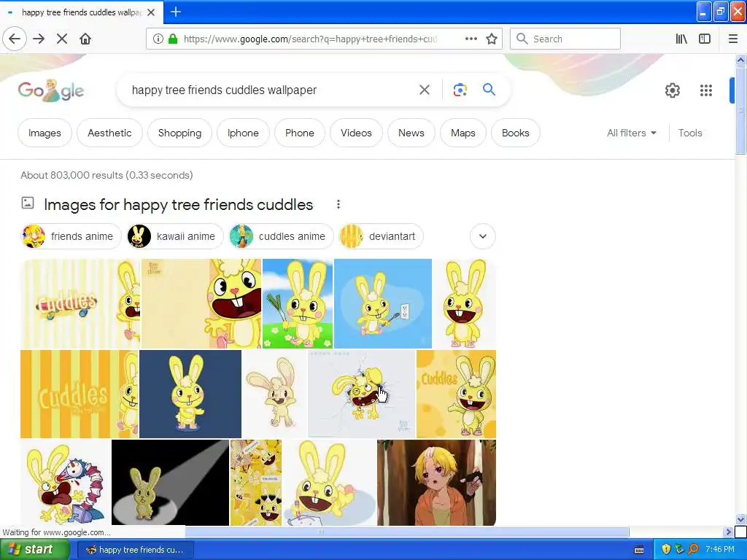Open the browser home page

pos(85,39)
